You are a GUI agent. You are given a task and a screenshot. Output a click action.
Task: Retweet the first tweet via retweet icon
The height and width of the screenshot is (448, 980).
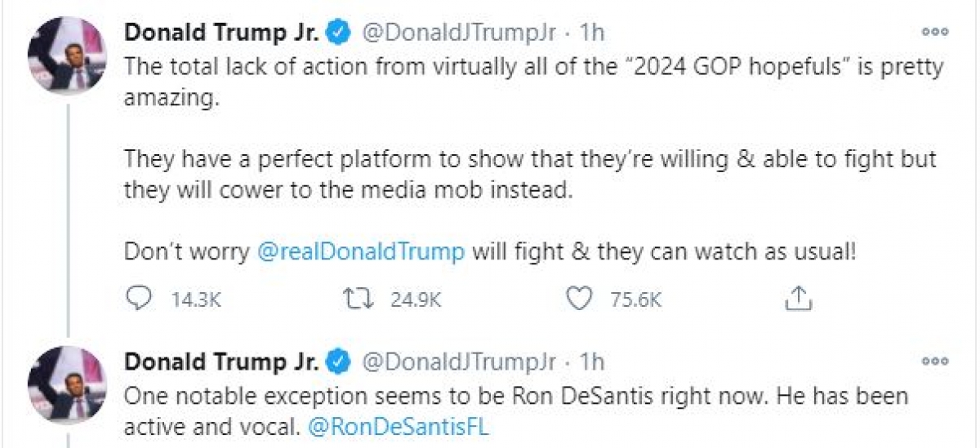[360, 299]
